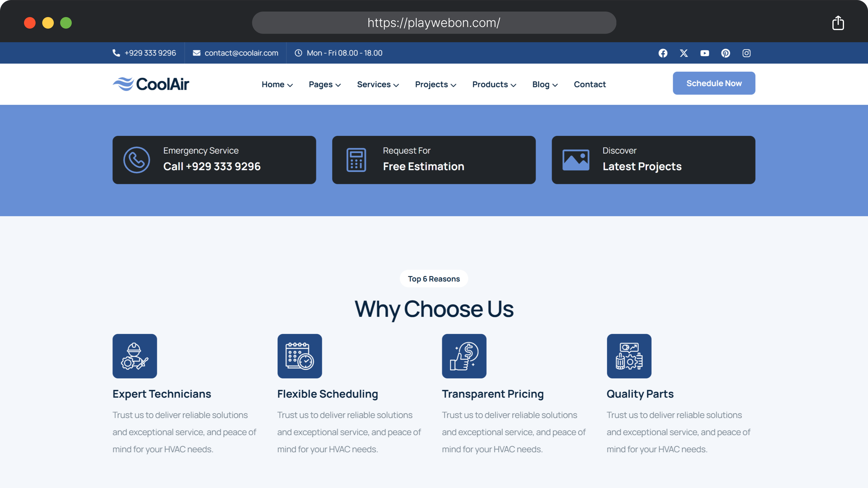Viewport: 868px width, 488px height.
Task: Open the Latest Projects link
Action: click(x=642, y=166)
